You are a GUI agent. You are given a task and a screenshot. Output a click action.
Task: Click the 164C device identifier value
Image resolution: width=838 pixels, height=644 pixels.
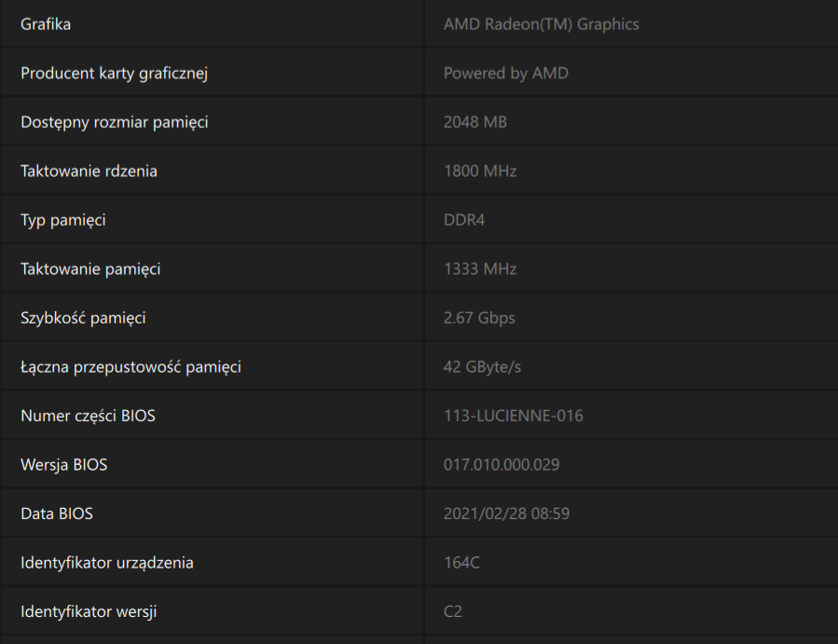click(x=461, y=563)
